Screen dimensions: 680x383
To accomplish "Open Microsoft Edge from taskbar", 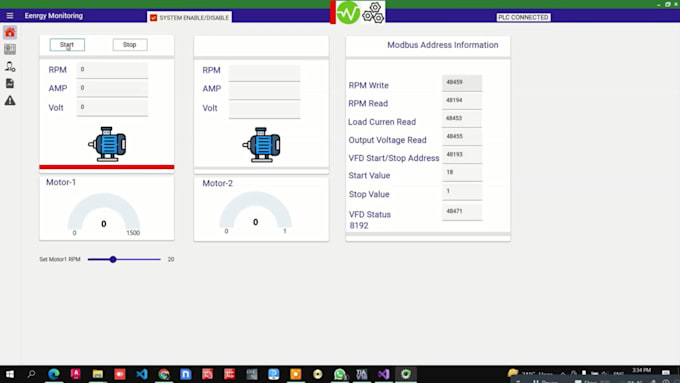I will pyautogui.click(x=54, y=374).
